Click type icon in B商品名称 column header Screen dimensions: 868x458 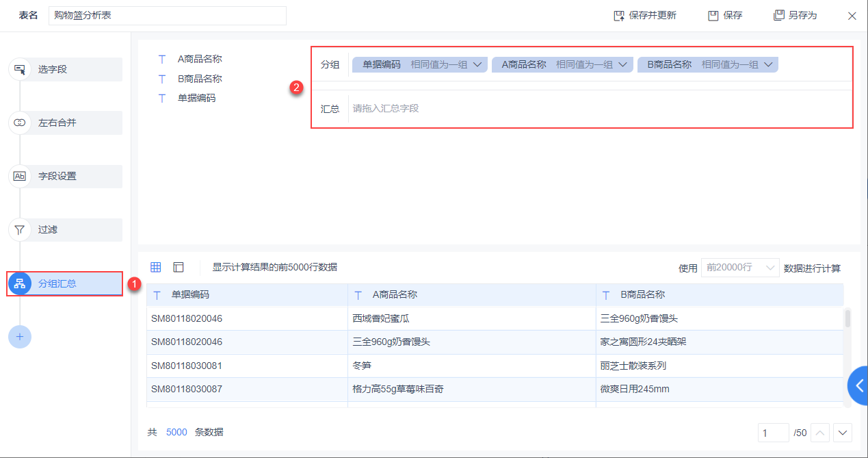point(606,295)
